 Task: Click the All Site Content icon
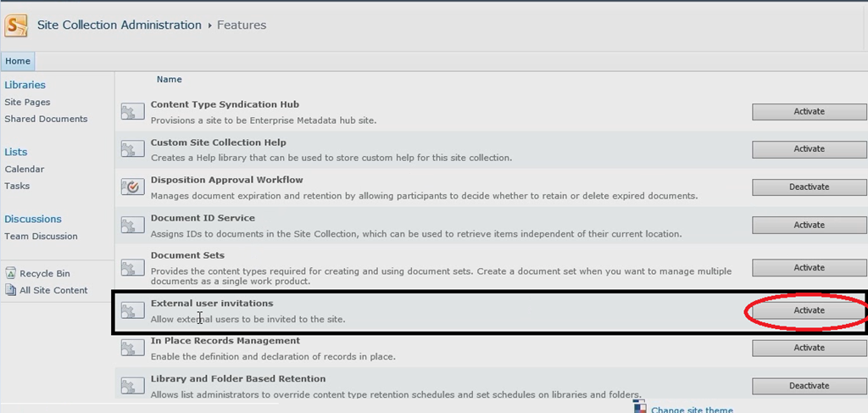[x=10, y=289]
